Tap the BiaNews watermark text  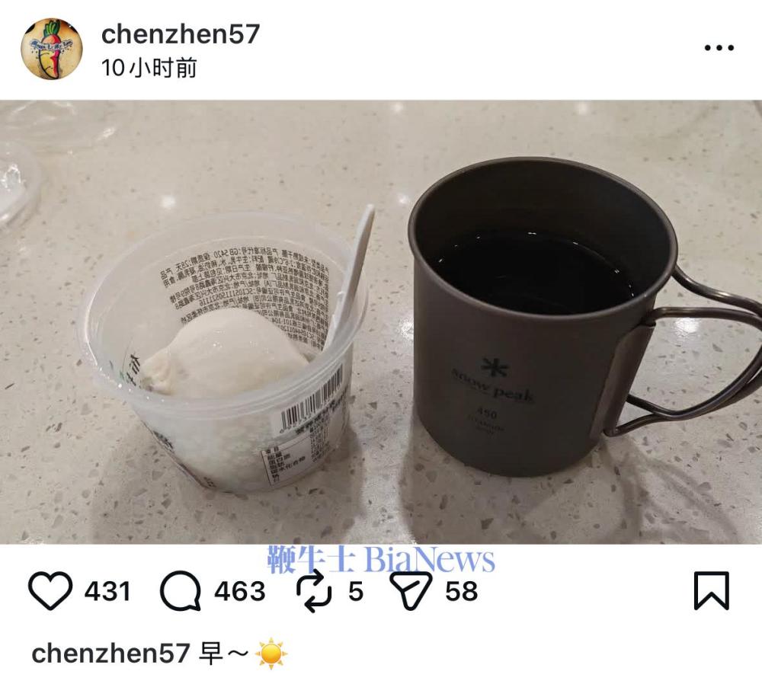(430, 560)
